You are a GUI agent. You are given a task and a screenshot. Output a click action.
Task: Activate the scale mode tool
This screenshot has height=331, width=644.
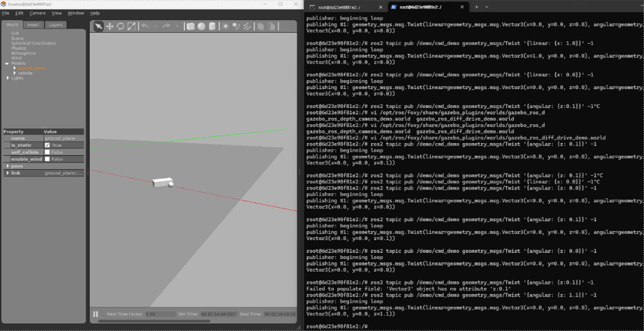(x=131, y=26)
